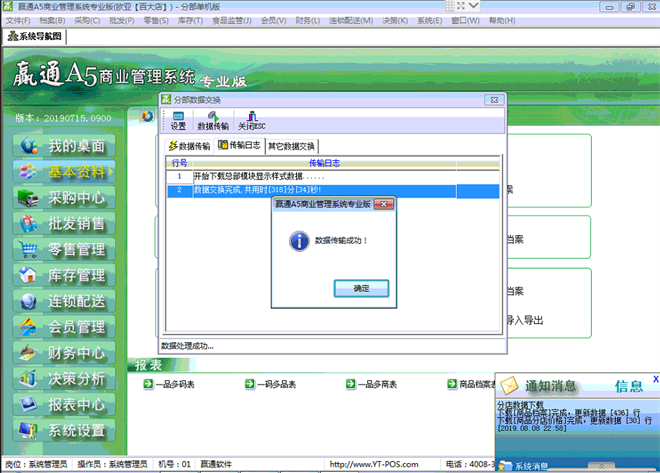Open the 决策(K) menu
660x473 pixels.
(395, 21)
